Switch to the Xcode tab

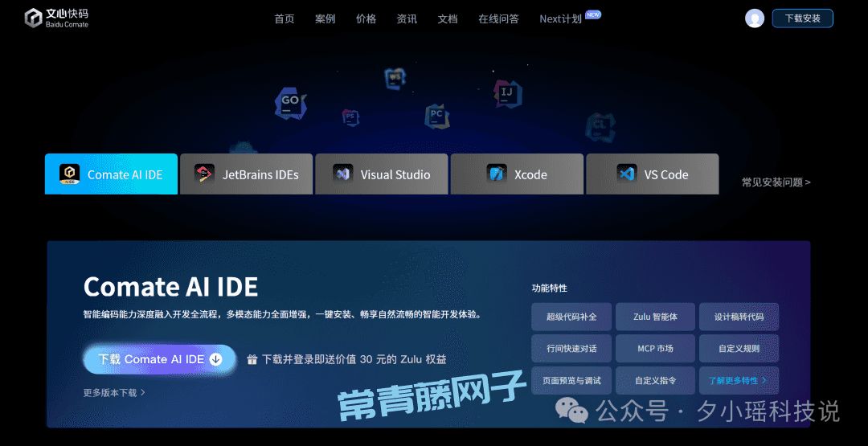517,174
